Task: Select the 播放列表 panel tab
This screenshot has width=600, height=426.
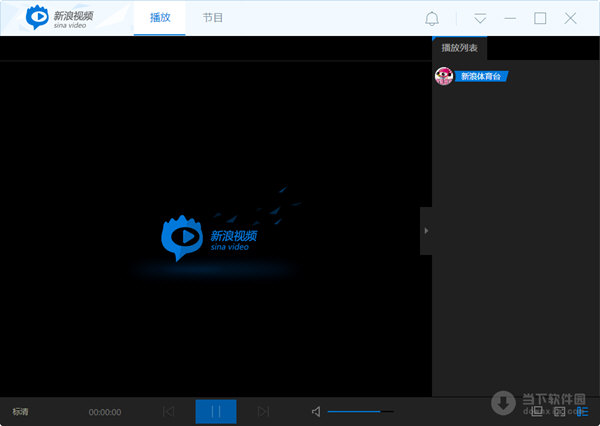Action: (x=459, y=48)
